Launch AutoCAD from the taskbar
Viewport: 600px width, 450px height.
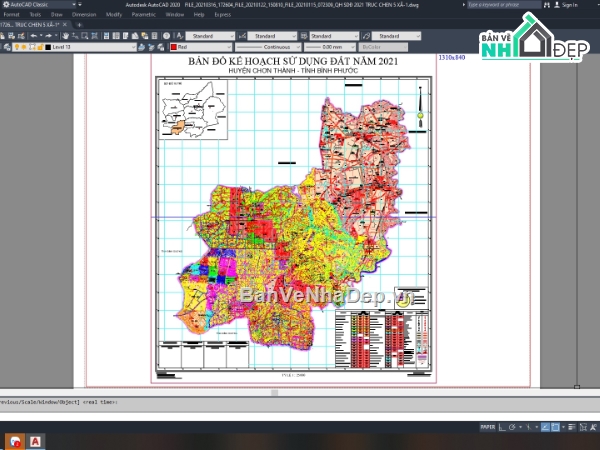point(36,440)
